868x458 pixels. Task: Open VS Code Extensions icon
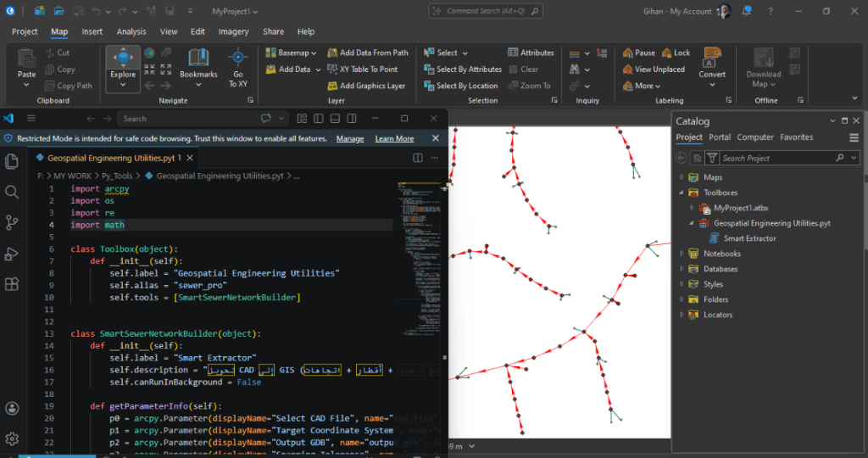pos(12,284)
